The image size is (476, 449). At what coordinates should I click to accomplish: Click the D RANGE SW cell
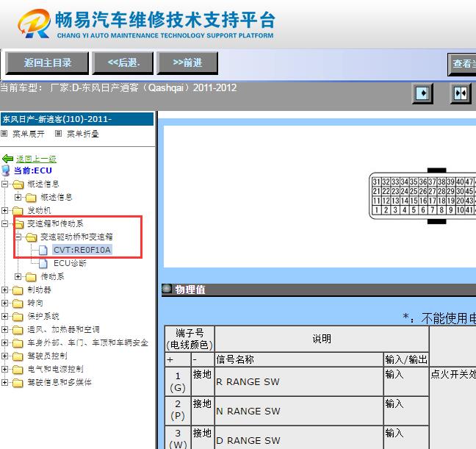(299, 438)
